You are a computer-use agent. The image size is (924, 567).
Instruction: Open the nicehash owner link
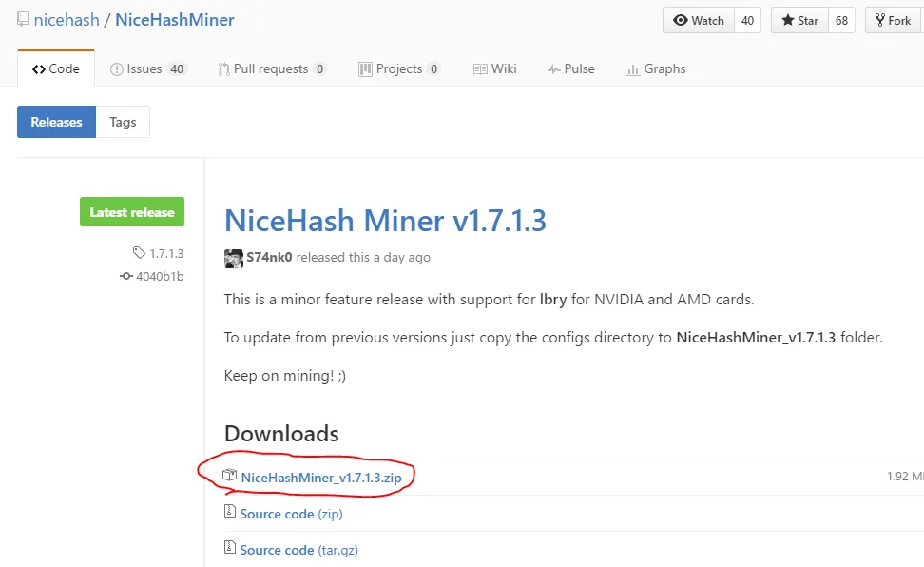(x=67, y=20)
